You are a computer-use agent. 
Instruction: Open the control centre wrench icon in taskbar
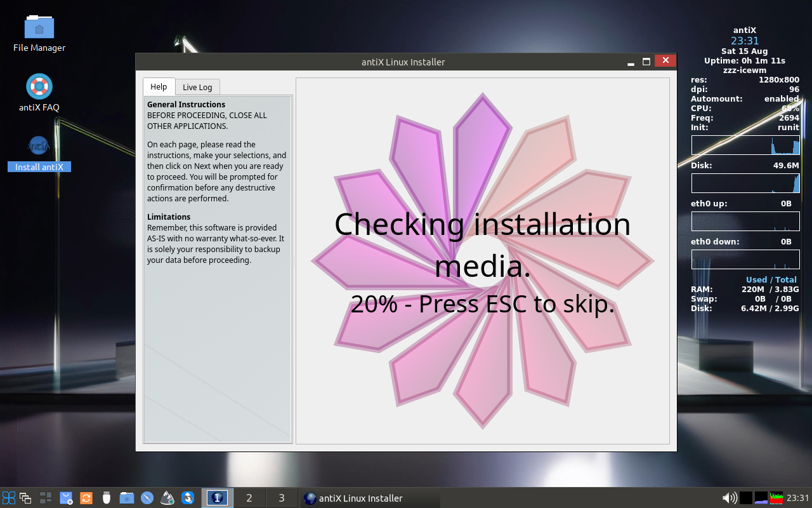point(188,498)
